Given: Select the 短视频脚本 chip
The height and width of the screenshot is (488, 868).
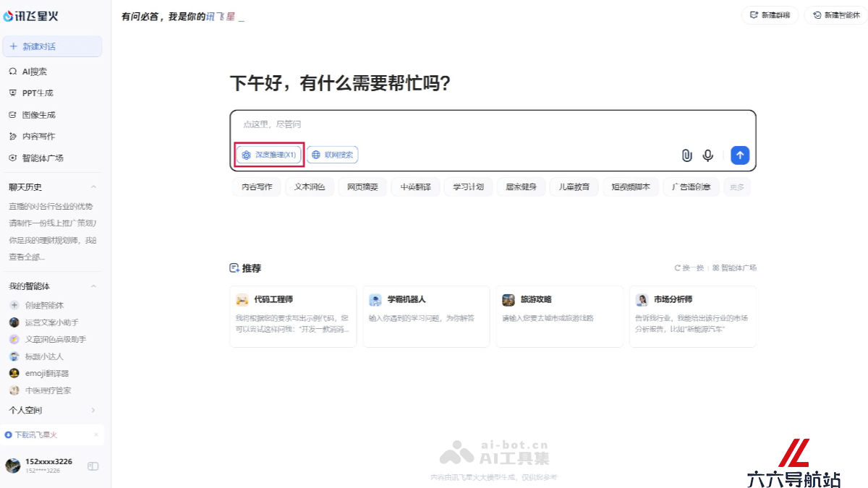Looking at the screenshot, I should pyautogui.click(x=630, y=187).
